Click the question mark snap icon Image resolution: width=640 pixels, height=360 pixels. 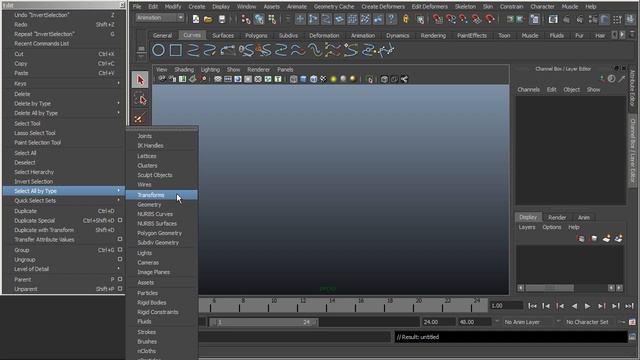[391, 19]
